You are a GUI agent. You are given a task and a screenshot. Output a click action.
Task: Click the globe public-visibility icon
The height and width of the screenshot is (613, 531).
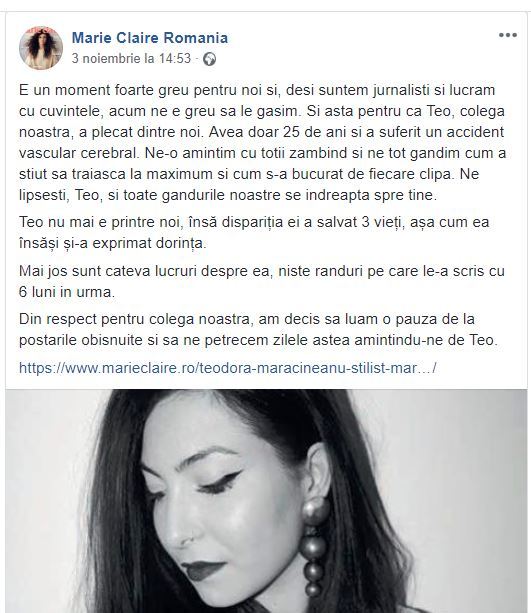point(210,59)
